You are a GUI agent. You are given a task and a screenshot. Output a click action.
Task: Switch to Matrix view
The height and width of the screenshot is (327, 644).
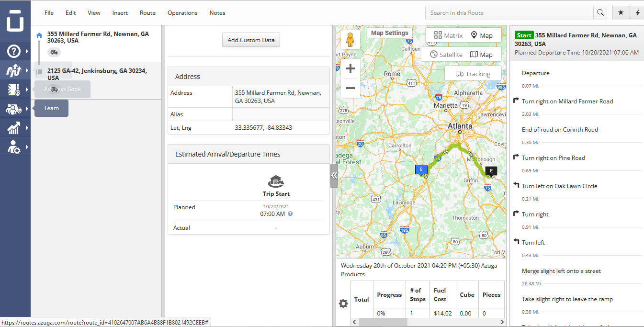(x=448, y=35)
